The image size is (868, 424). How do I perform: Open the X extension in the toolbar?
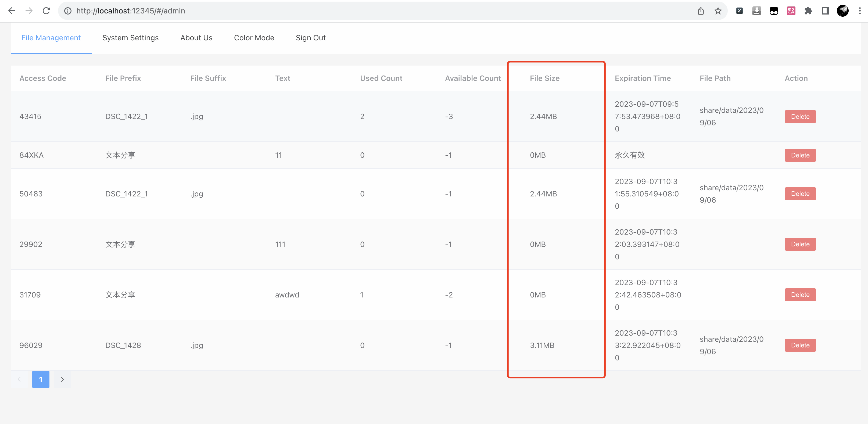click(740, 11)
